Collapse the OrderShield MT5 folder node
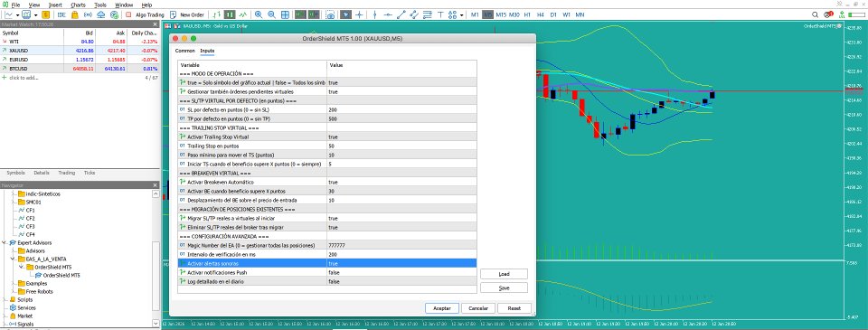868x330 pixels. [22, 267]
